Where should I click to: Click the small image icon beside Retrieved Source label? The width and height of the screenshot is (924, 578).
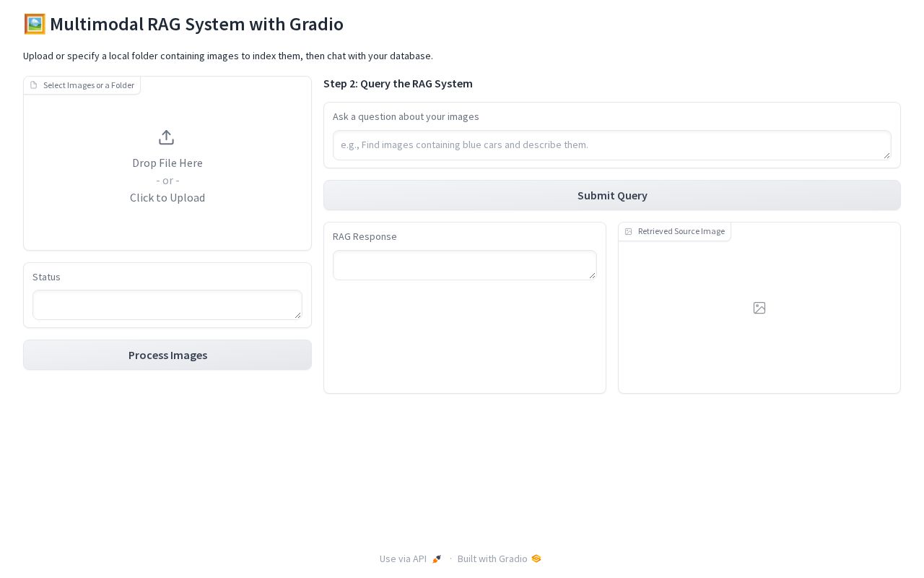(x=628, y=231)
